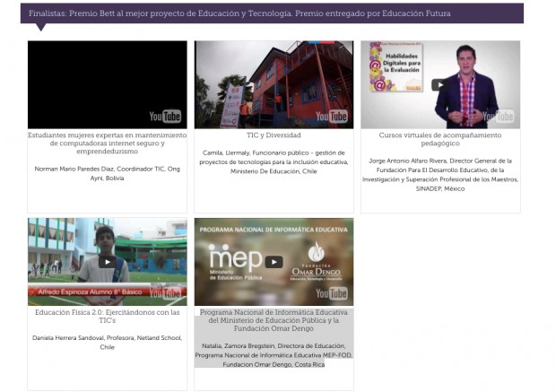Play the Programa Nacional de Informática Educativa video
This screenshot has width=556, height=392.
coord(274,262)
